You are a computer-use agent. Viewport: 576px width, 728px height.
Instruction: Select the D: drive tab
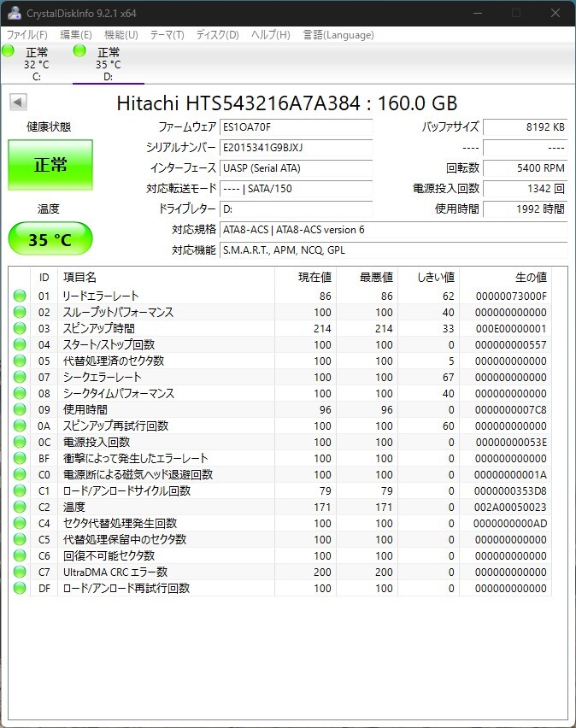point(109,63)
